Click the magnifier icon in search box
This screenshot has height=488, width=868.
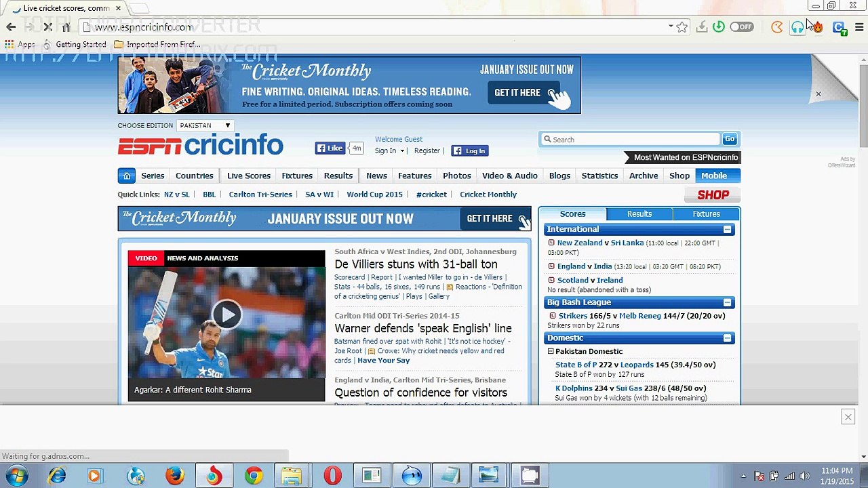[x=547, y=140]
